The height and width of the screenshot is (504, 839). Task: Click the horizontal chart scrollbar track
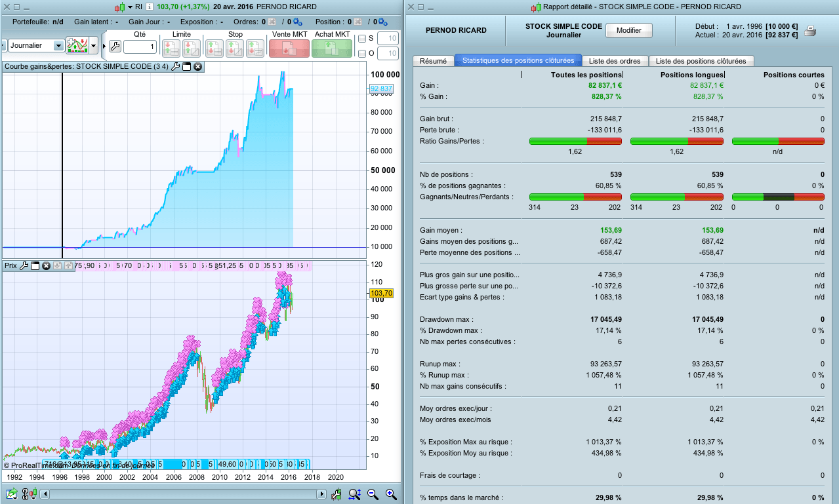(184, 494)
